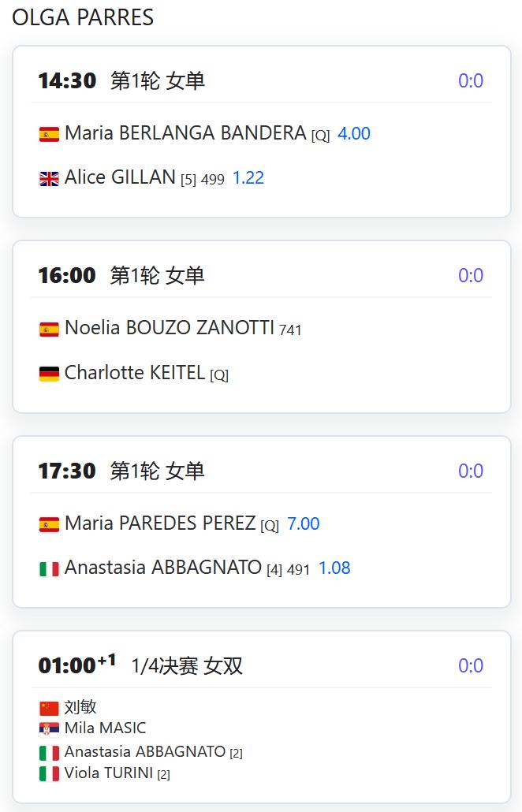Viewport: 522px width, 812px height.
Task: Click UK flag beside Alice GILLAN
Action: 49,179
